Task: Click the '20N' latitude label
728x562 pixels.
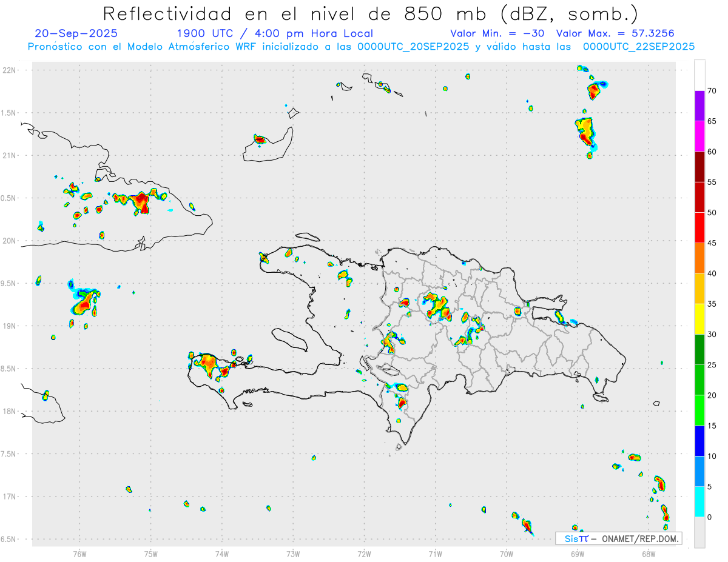Action: point(10,241)
